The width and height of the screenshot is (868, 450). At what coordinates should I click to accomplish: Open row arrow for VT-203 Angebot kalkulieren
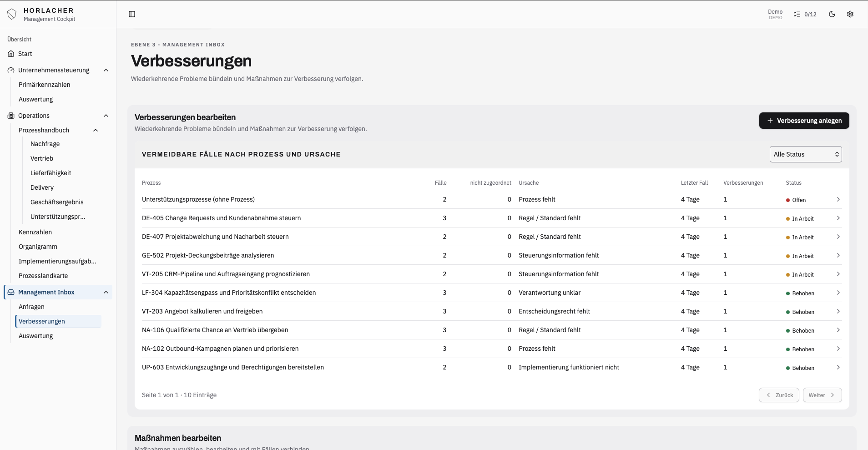pos(838,311)
